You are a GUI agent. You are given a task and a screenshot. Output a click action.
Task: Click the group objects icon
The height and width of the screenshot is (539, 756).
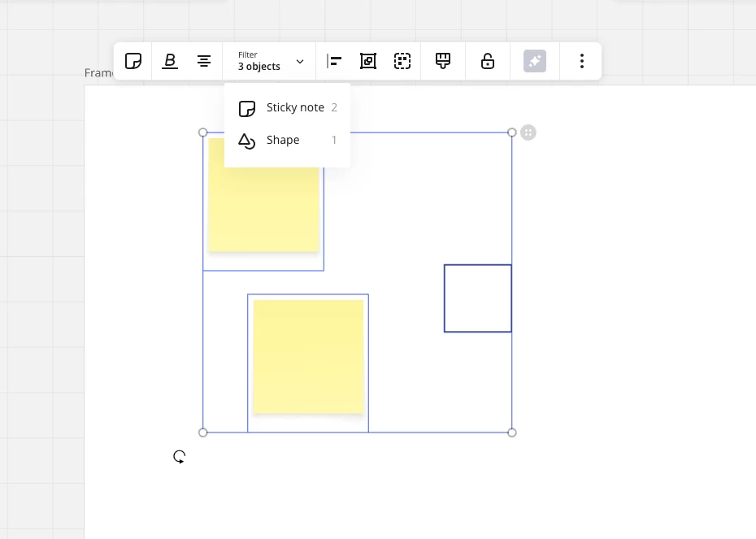click(402, 61)
